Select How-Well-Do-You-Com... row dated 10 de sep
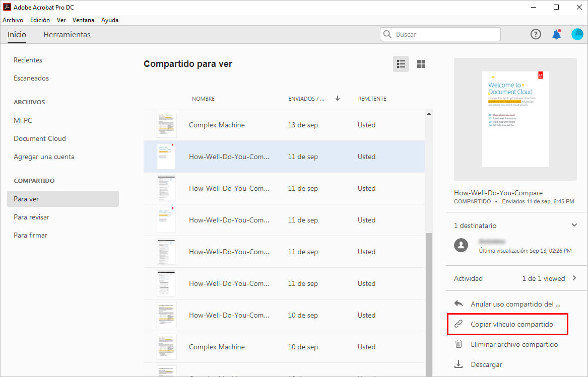The height and width of the screenshot is (377, 588). [x=284, y=315]
